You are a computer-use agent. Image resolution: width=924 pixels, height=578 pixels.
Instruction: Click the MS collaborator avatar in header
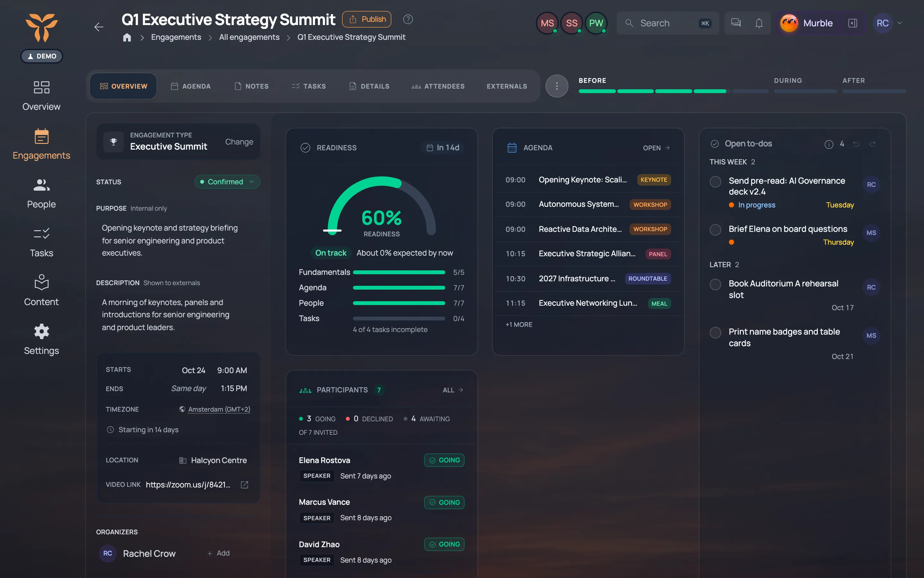[x=547, y=23]
